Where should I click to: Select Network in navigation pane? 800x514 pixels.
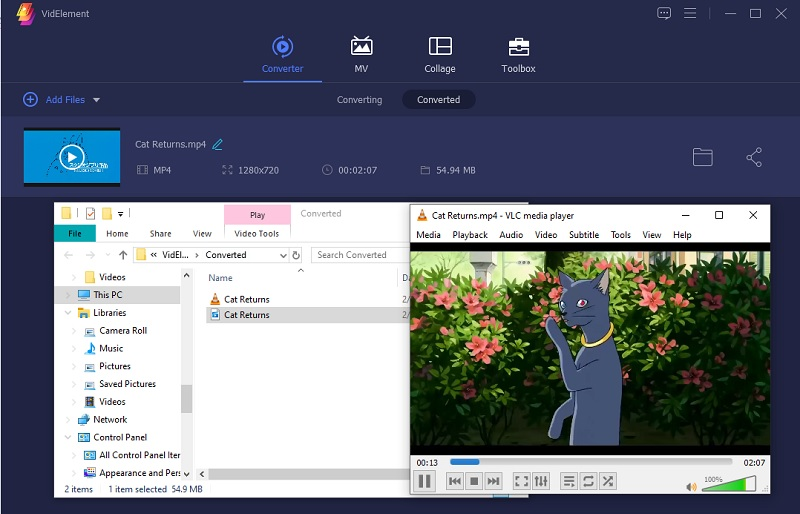[110, 420]
